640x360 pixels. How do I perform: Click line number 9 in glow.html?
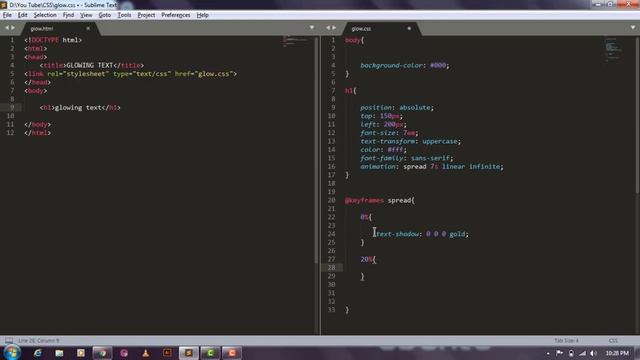12,107
